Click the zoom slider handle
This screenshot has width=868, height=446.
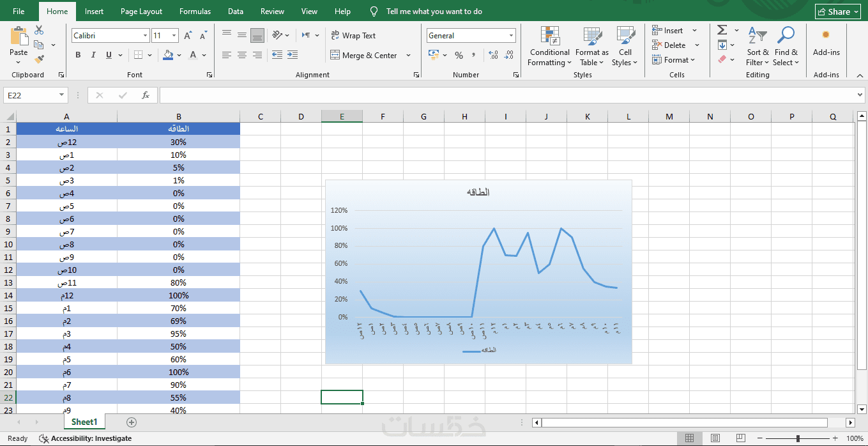pos(798,438)
